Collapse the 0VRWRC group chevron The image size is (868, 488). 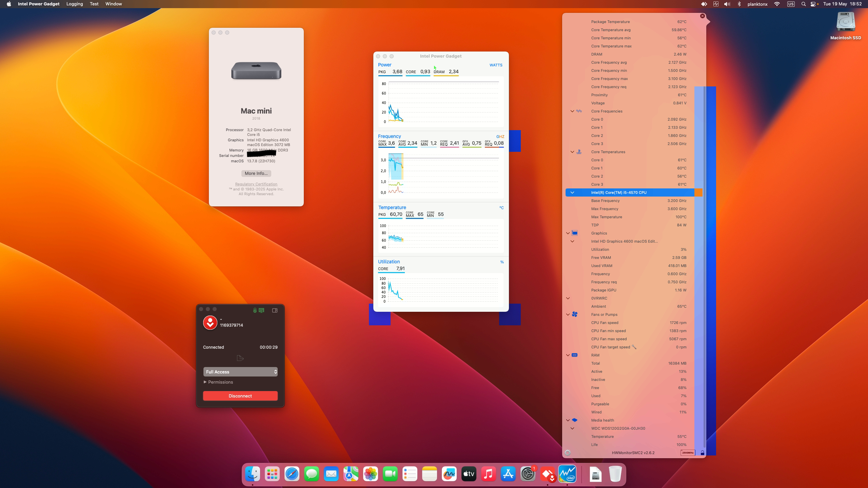click(568, 298)
